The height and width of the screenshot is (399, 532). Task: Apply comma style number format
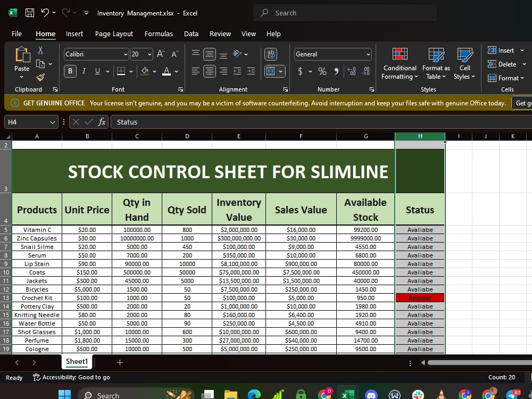pos(336,71)
